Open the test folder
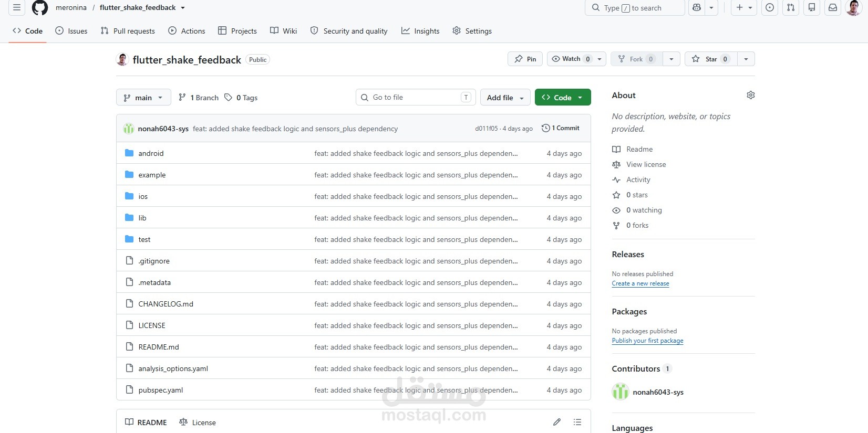The width and height of the screenshot is (868, 433). pos(144,239)
